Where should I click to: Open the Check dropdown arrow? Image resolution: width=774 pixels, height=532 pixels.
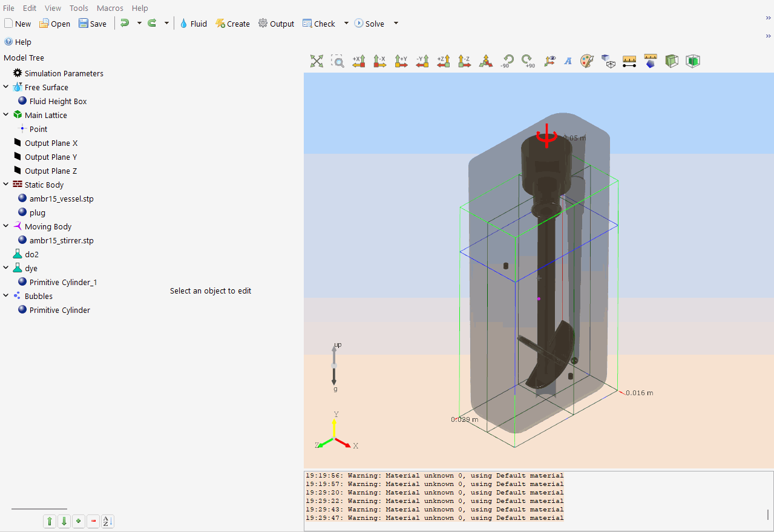(346, 23)
